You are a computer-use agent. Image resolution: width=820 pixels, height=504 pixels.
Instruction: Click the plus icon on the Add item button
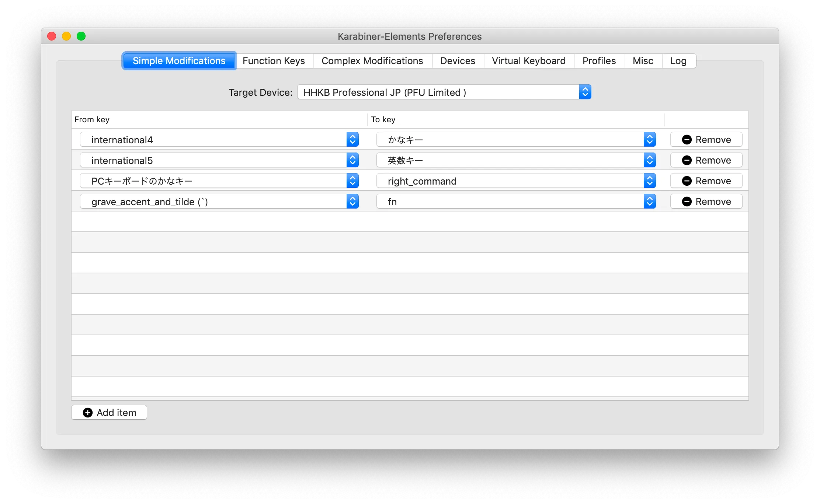click(x=87, y=412)
